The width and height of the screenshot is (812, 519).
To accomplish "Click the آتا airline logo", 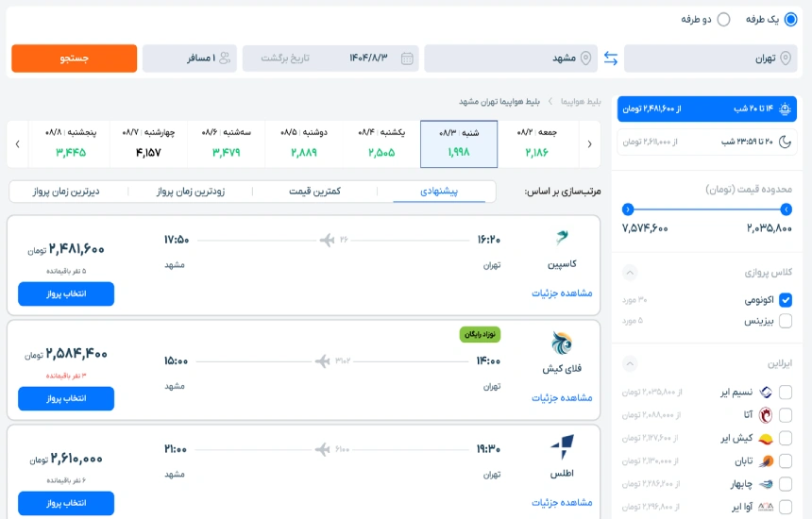I will (x=766, y=415).
